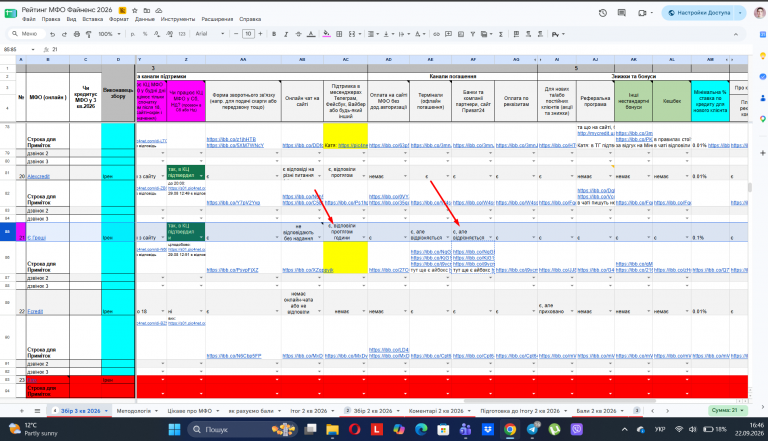
Task: Increase font size with plus button
Action: [260, 34]
